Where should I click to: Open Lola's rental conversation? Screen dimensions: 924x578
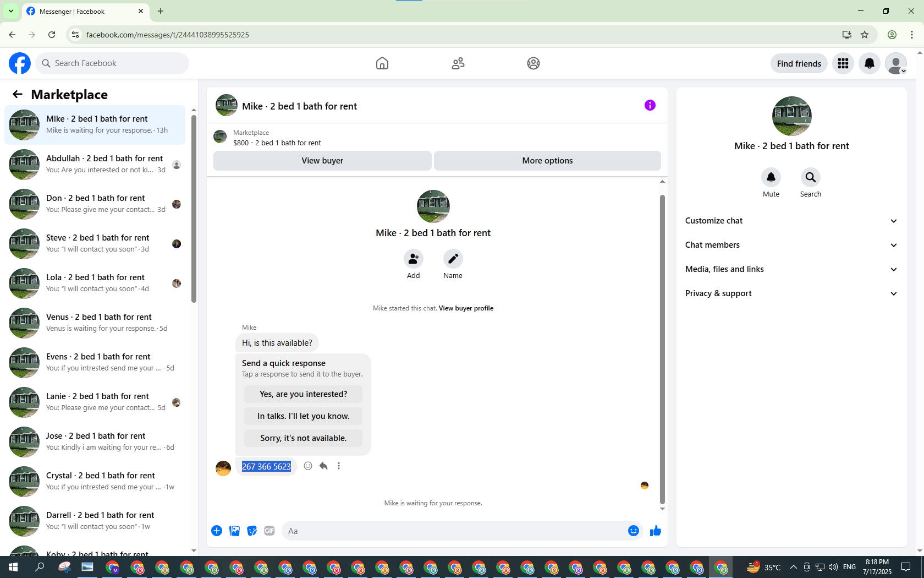coord(95,283)
